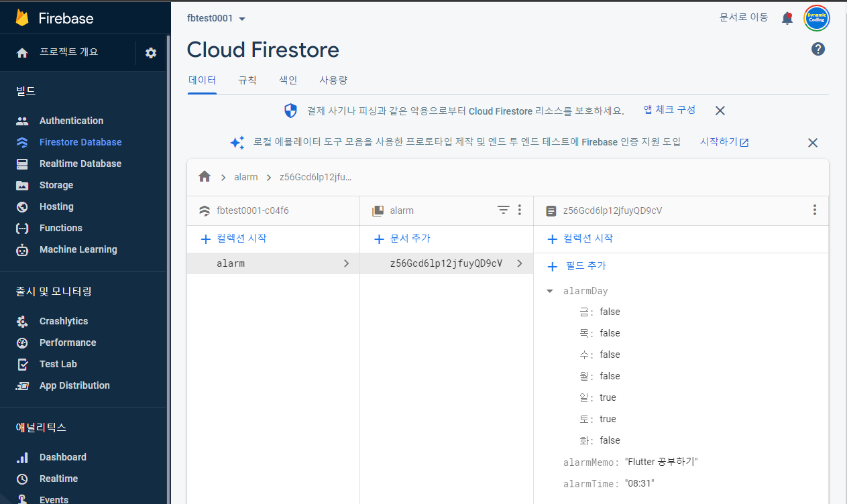The width and height of the screenshot is (847, 504).
Task: Click 필드 추가 button
Action: click(x=577, y=266)
